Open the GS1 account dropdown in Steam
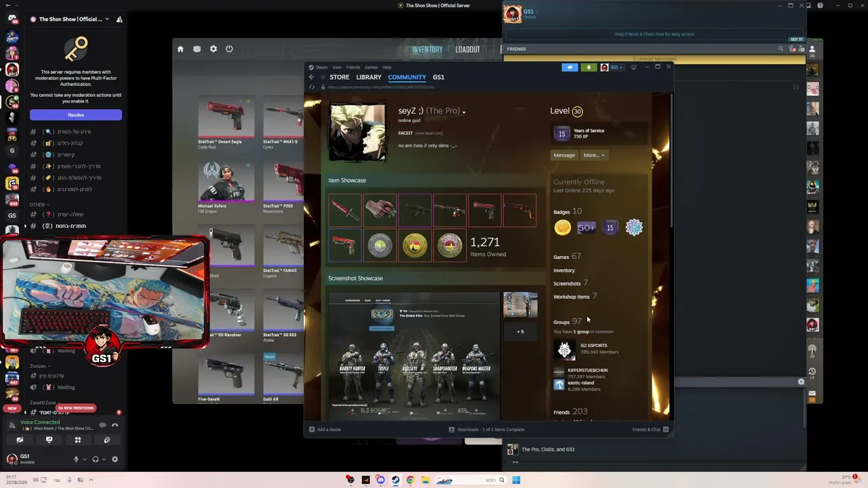This screenshot has height=488, width=868. click(x=612, y=67)
